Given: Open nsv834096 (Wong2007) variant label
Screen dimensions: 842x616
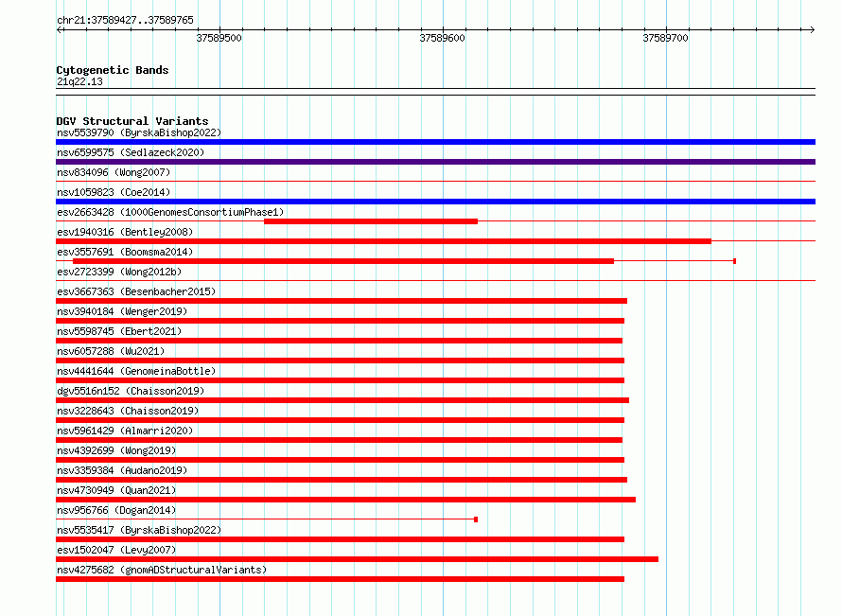Looking at the screenshot, I should [x=114, y=172].
